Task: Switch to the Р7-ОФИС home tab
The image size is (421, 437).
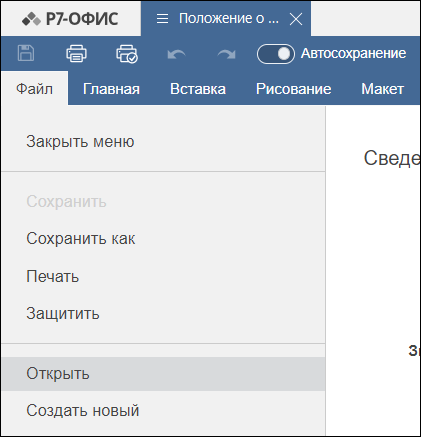Action: pyautogui.click(x=70, y=18)
